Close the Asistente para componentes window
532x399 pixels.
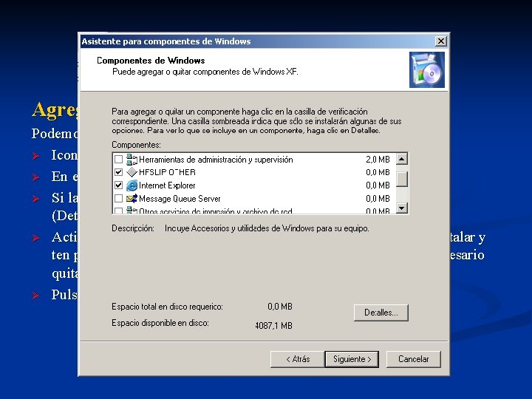pyautogui.click(x=440, y=41)
